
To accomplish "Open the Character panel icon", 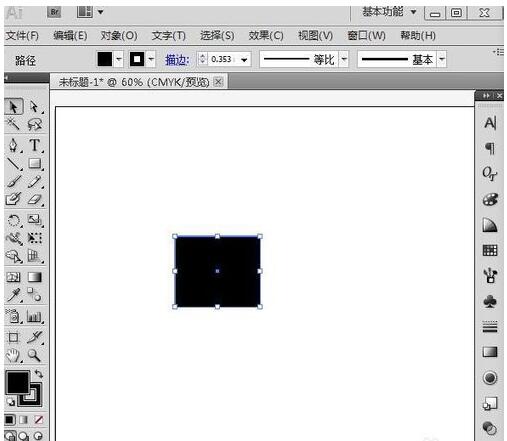I will pos(490,123).
